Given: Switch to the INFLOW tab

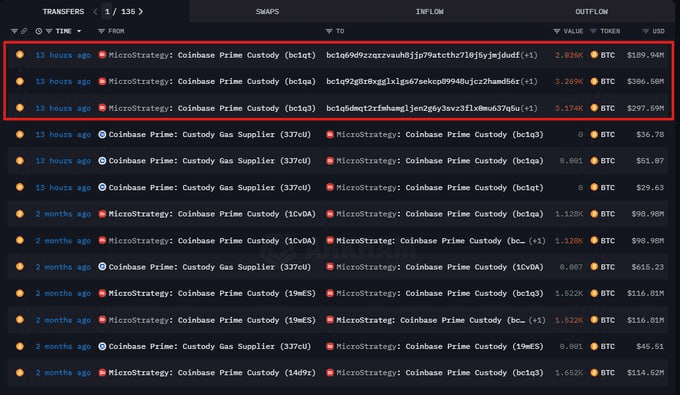Looking at the screenshot, I should [429, 12].
